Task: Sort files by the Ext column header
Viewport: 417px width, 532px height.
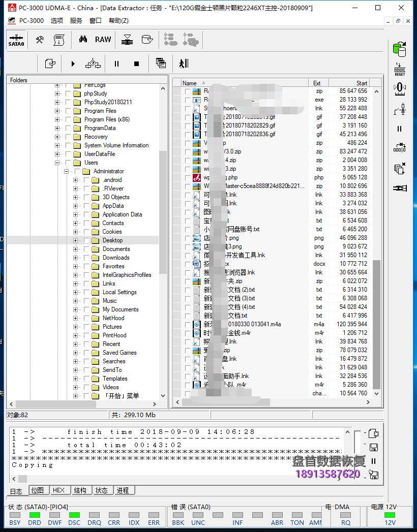Action: tap(317, 83)
